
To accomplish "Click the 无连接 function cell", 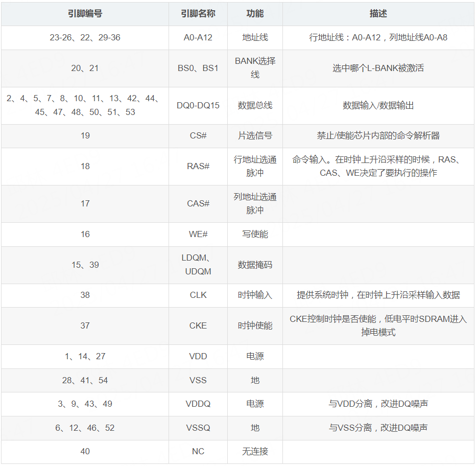I will (x=255, y=452).
